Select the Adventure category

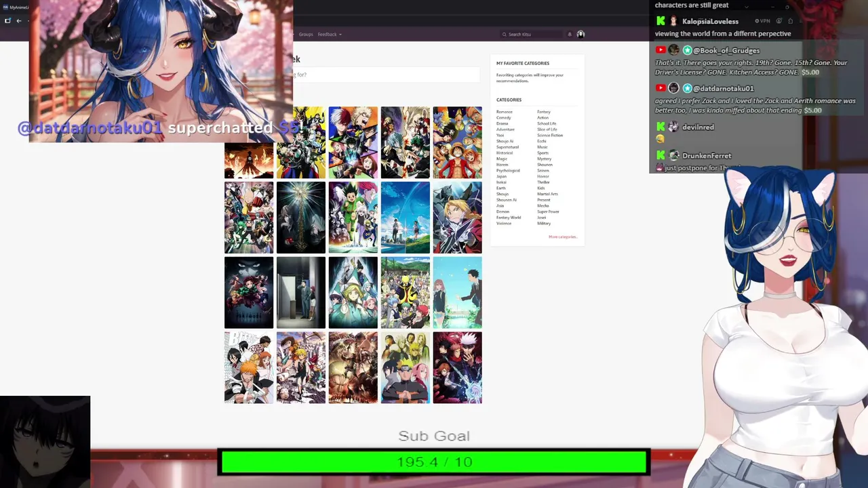click(506, 129)
